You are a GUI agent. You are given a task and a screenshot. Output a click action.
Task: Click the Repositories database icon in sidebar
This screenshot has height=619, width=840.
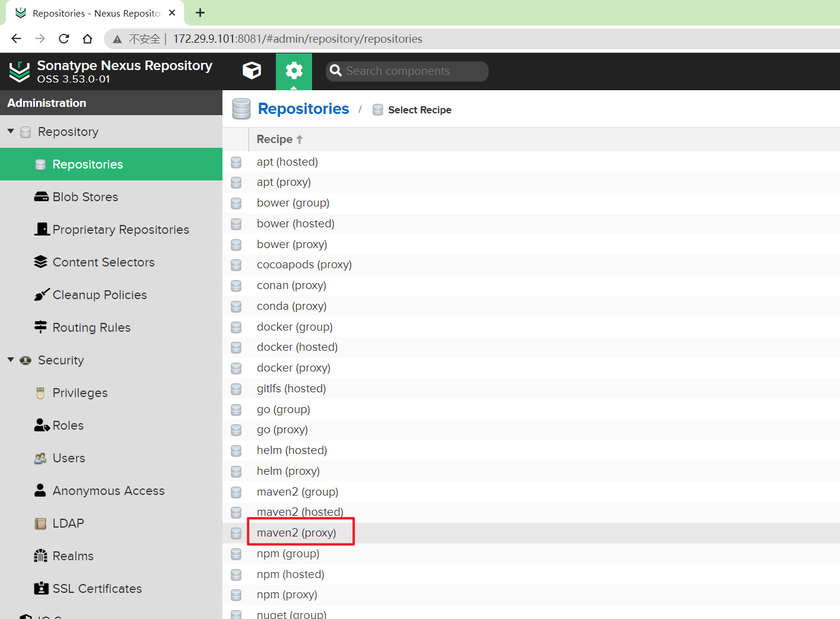click(40, 164)
